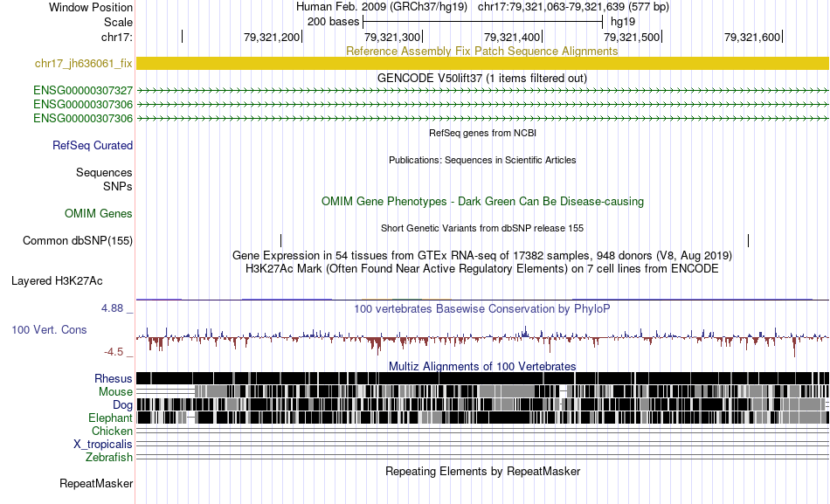Click the RefSeq Curated track label

(93, 145)
